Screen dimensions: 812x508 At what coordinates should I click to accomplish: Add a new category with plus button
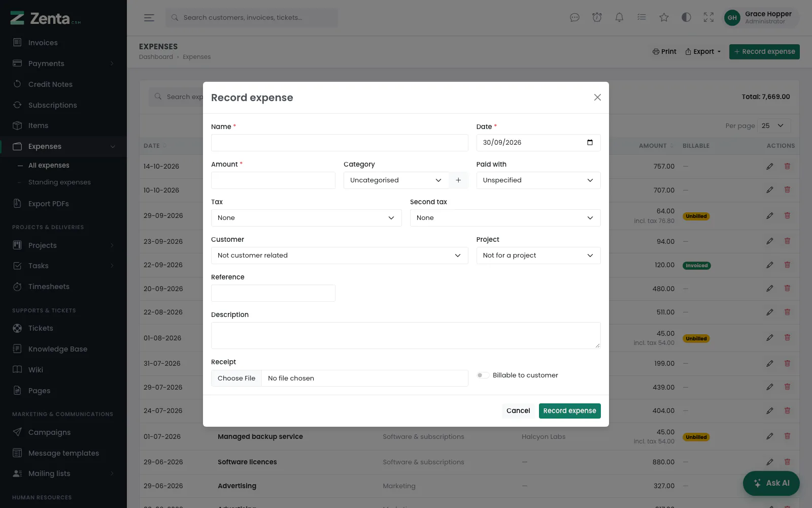click(458, 180)
